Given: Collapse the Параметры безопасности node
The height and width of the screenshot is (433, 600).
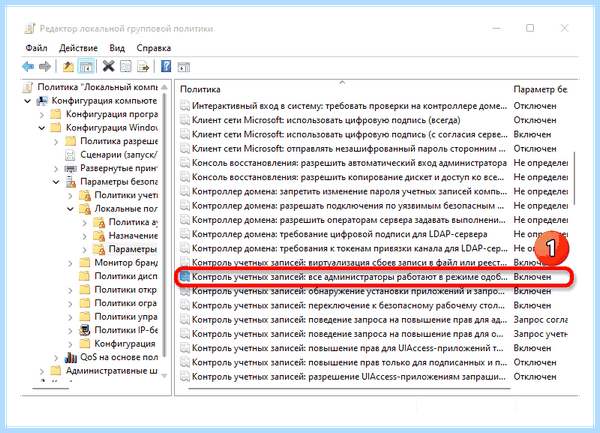Looking at the screenshot, I should 56,182.
